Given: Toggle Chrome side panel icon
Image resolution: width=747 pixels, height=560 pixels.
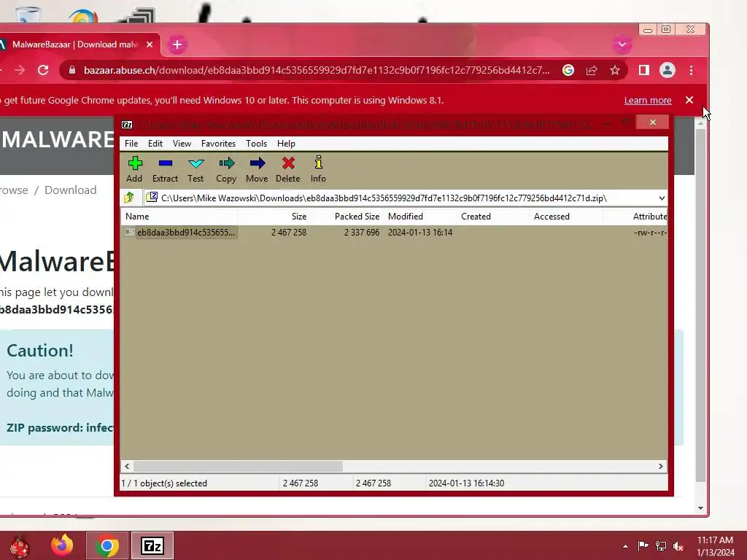Looking at the screenshot, I should [644, 71].
